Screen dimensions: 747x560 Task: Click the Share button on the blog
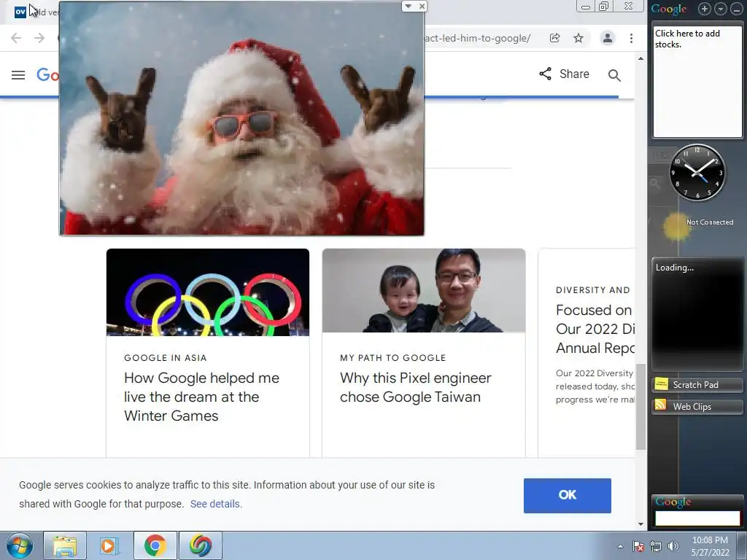(564, 74)
